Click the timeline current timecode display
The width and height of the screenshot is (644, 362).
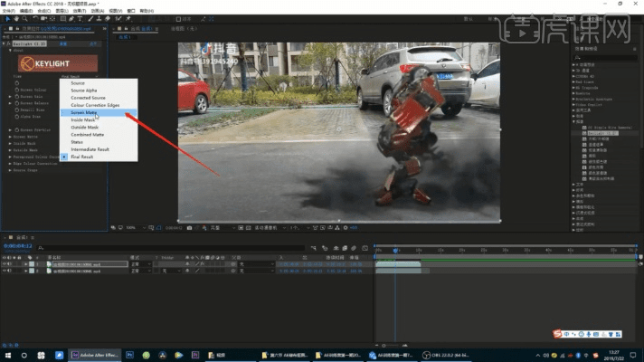tap(16, 246)
